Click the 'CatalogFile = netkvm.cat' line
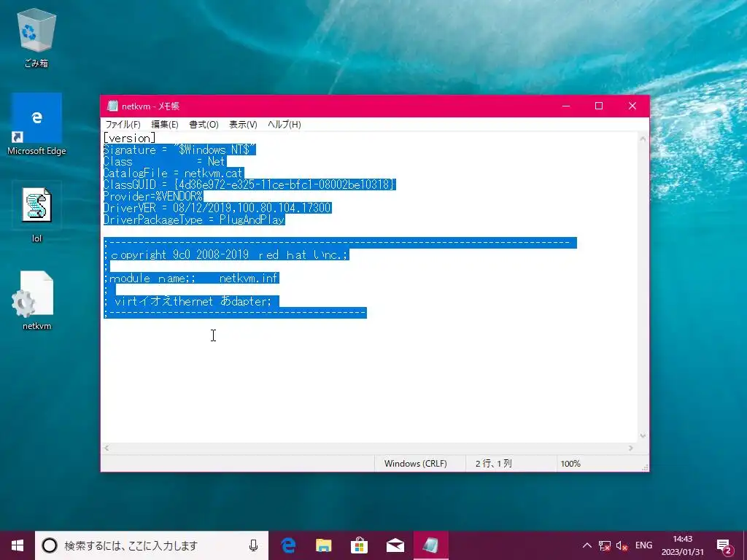This screenshot has width=747, height=560. [x=174, y=173]
